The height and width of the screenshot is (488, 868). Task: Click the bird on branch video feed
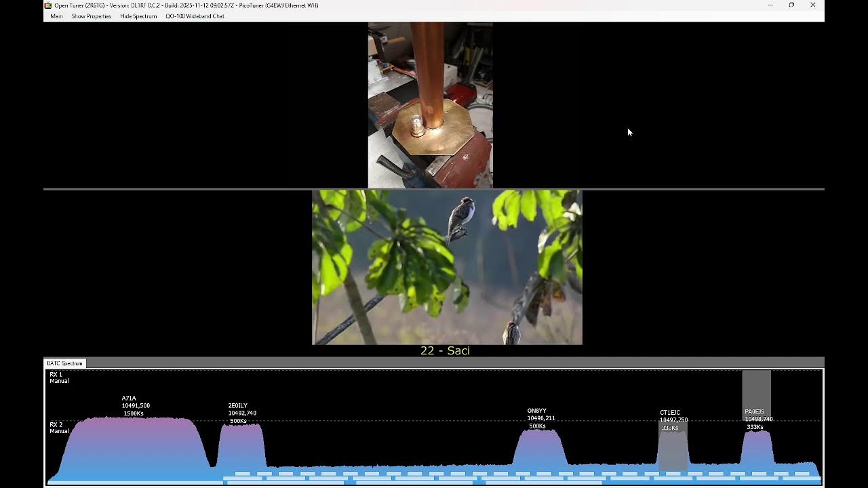pos(447,267)
